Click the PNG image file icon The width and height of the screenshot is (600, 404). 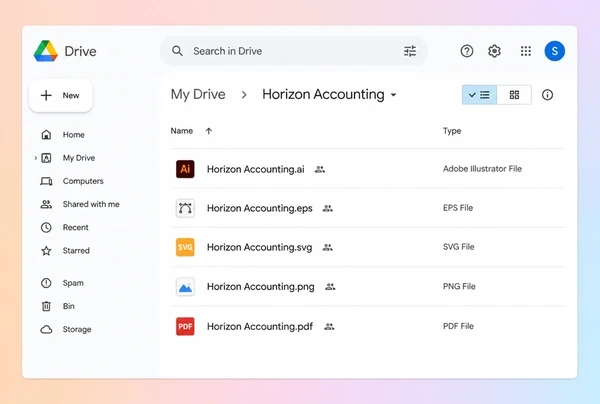point(185,287)
